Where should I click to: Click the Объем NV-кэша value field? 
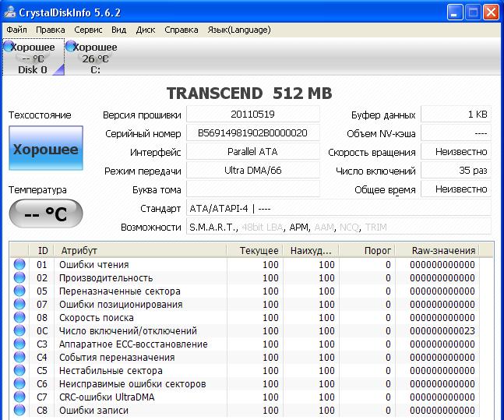(456, 132)
